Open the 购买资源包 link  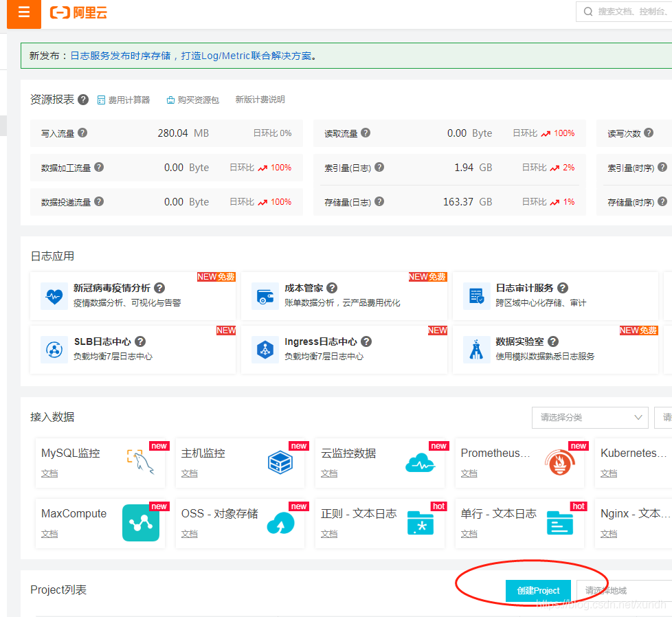[x=193, y=100]
